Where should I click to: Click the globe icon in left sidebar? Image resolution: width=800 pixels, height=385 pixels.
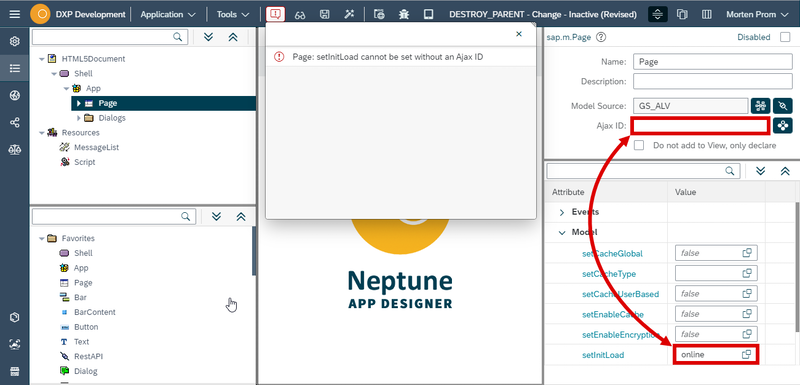click(15, 95)
